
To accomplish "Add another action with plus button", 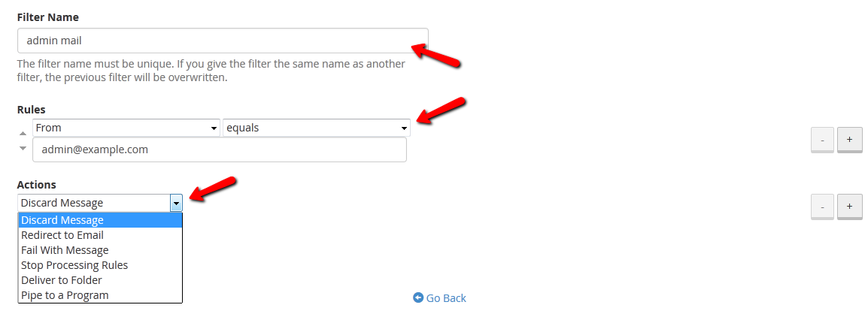I will point(849,206).
